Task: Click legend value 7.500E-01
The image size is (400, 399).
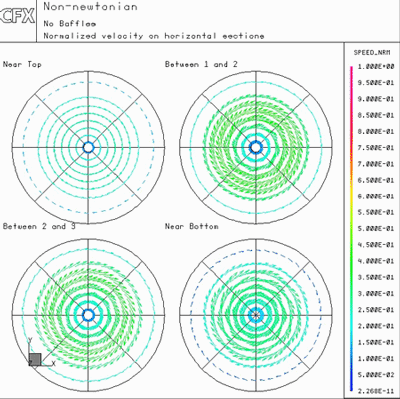Action: [376, 148]
